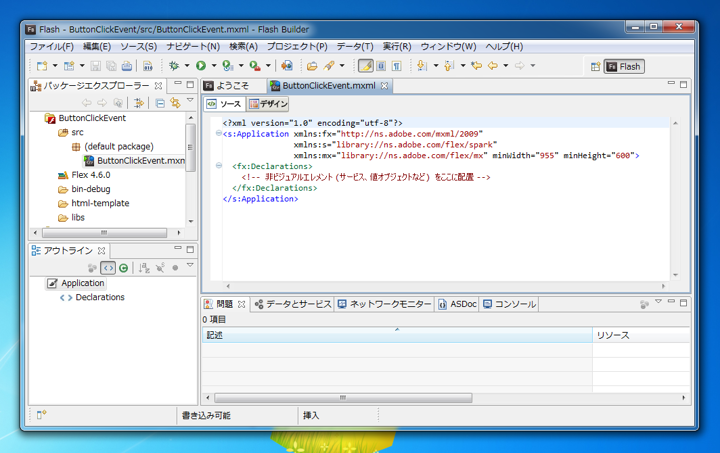Click the Export Release Build icon
Image resolution: width=720 pixels, height=453 pixels.
[x=287, y=66]
